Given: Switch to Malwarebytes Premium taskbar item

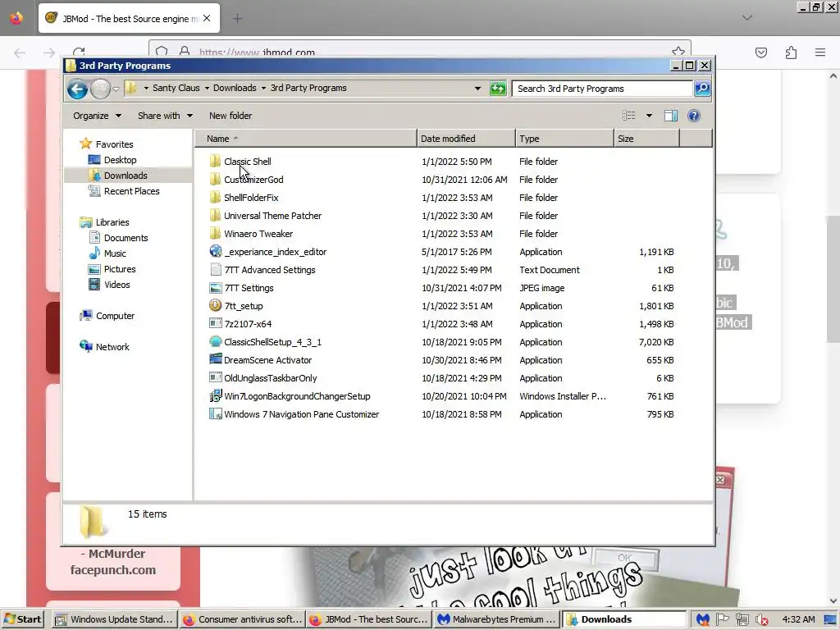Looking at the screenshot, I should click(496, 620).
